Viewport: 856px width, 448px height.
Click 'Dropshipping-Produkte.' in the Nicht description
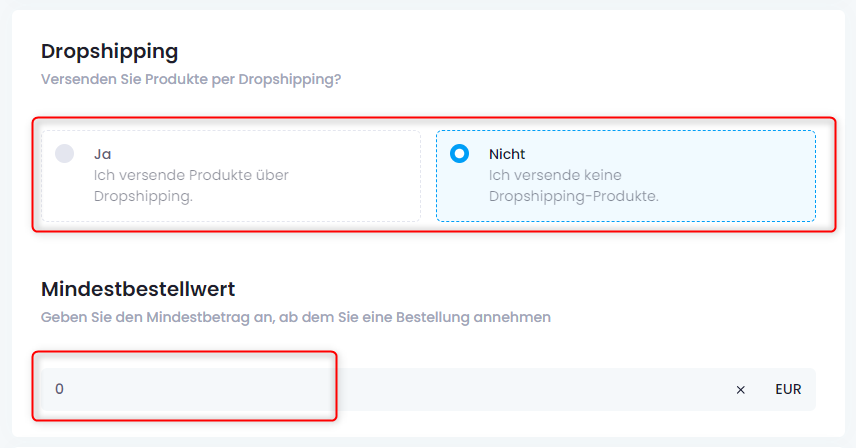tap(574, 196)
